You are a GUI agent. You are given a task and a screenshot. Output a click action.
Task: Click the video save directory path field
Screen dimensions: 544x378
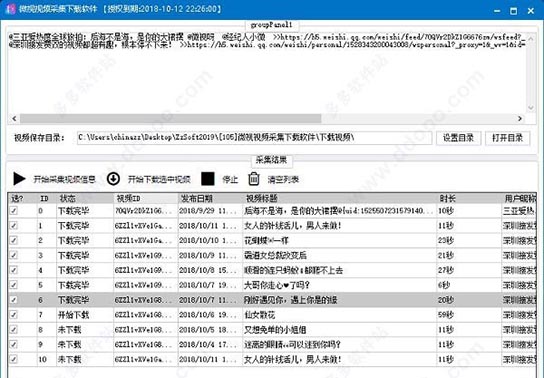254,138
